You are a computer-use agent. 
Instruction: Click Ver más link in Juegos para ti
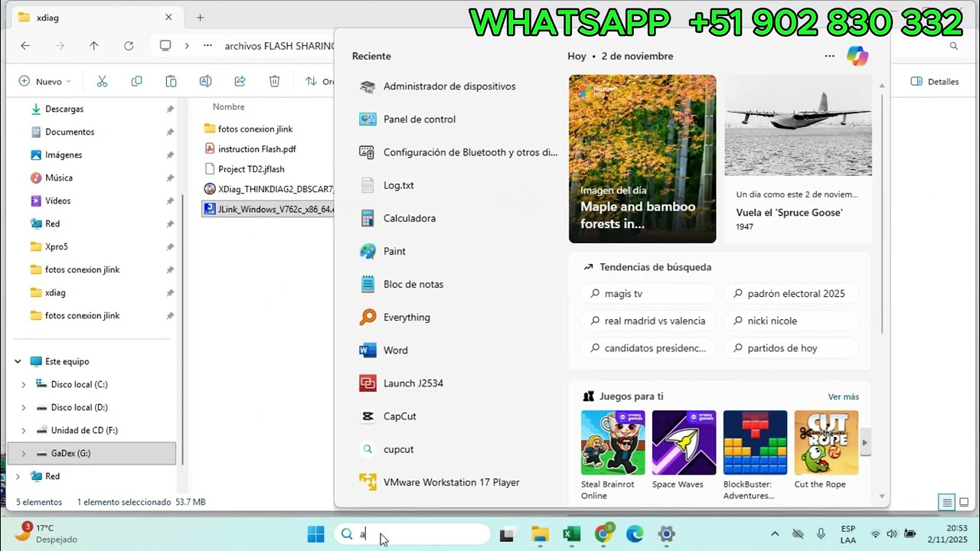click(843, 396)
